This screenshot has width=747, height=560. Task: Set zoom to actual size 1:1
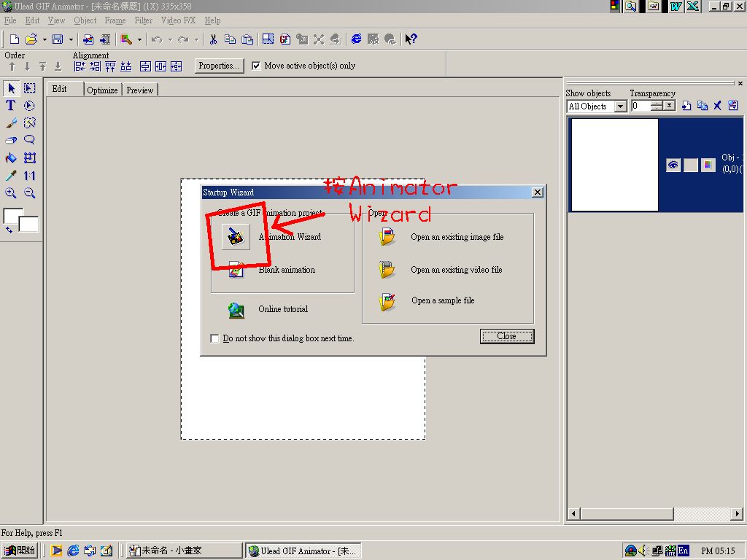click(x=29, y=176)
